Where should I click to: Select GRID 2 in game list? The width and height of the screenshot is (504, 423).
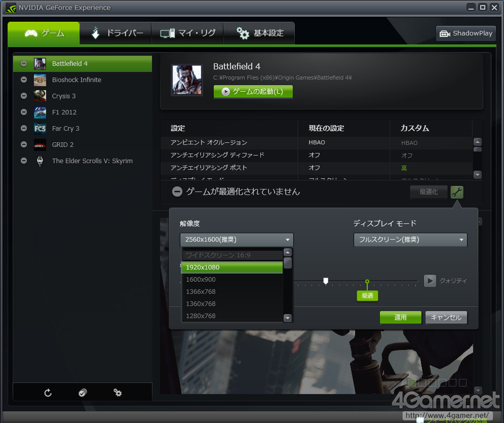82,145
